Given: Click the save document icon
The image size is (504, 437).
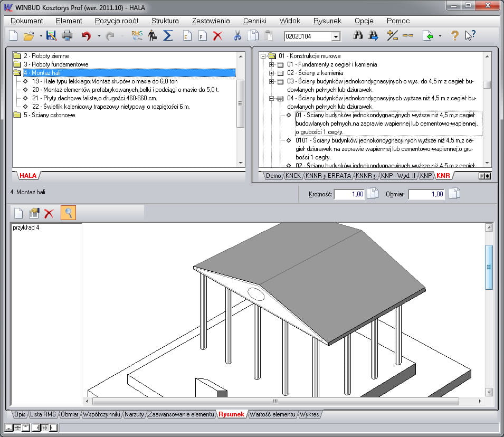Looking at the screenshot, I should click(51, 36).
